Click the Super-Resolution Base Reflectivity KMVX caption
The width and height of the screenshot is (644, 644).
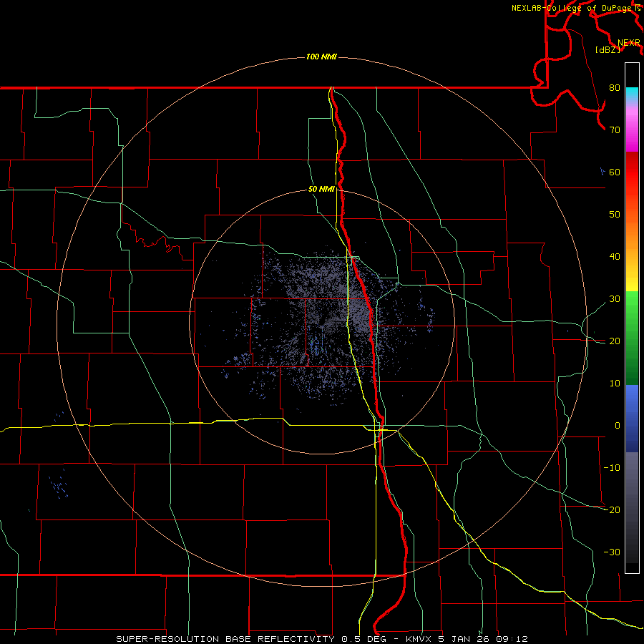tap(322, 639)
